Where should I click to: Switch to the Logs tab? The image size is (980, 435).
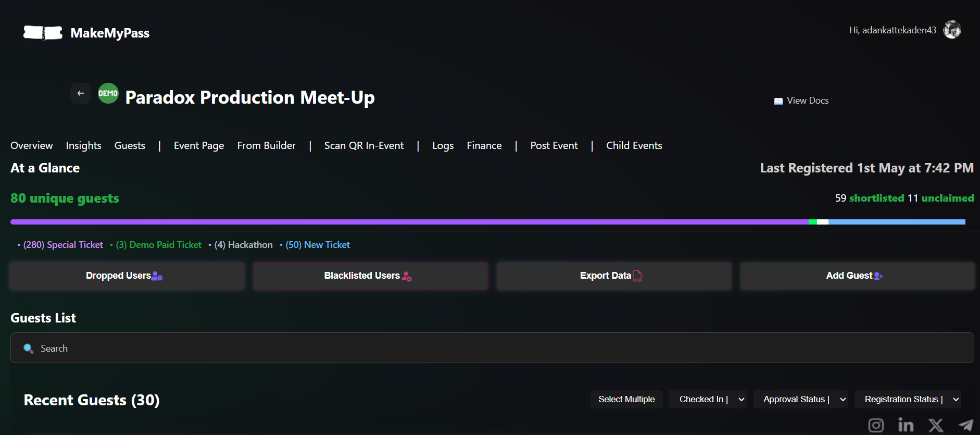tap(443, 145)
